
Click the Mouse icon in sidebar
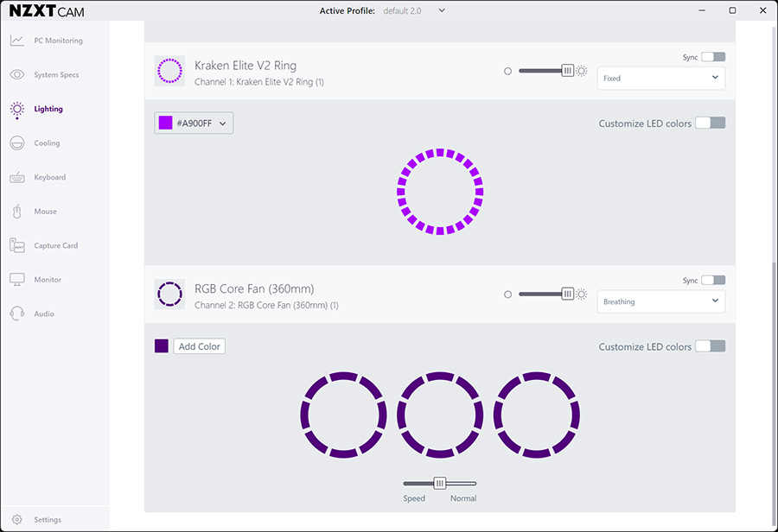17,212
